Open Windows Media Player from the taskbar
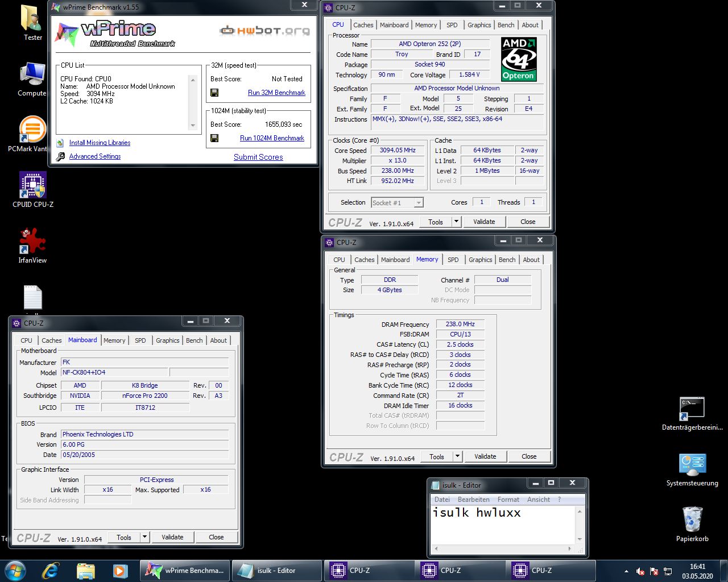 pos(120,571)
